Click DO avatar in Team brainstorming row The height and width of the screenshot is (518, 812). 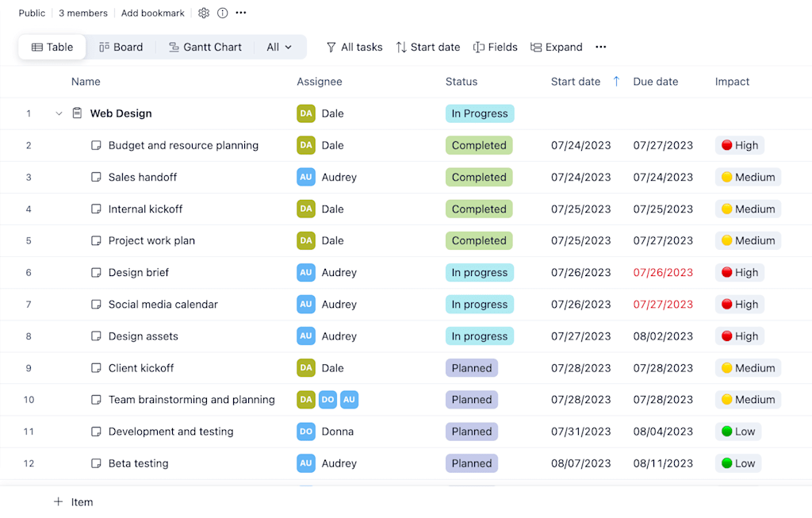[x=327, y=400]
